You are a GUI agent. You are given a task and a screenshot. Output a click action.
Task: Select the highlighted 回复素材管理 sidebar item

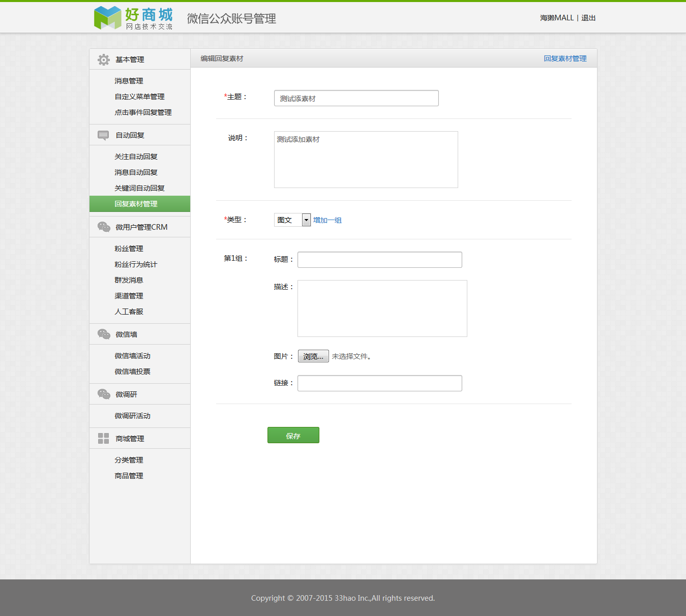[x=140, y=204]
